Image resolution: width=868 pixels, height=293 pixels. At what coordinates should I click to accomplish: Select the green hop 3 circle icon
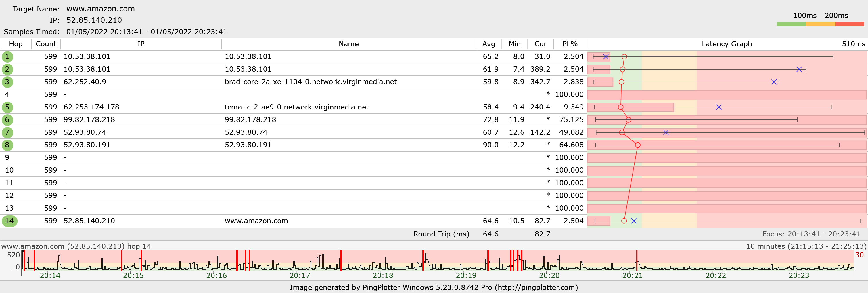tap(7, 82)
